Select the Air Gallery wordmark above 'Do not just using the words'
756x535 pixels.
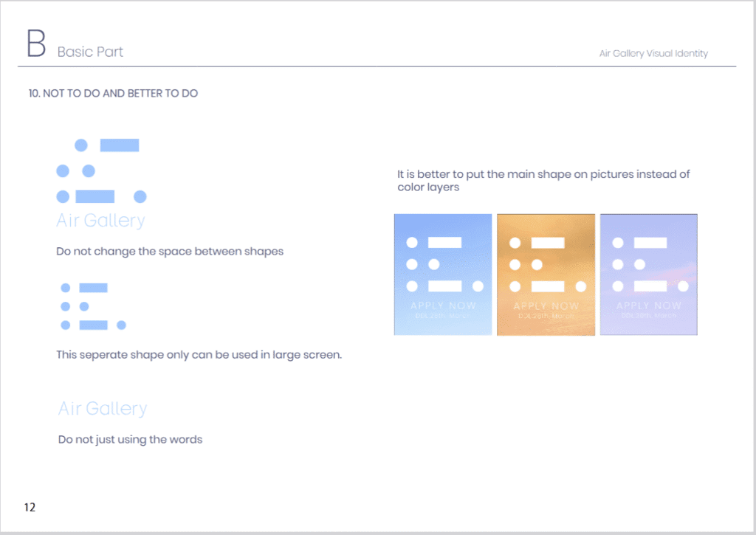tap(103, 409)
